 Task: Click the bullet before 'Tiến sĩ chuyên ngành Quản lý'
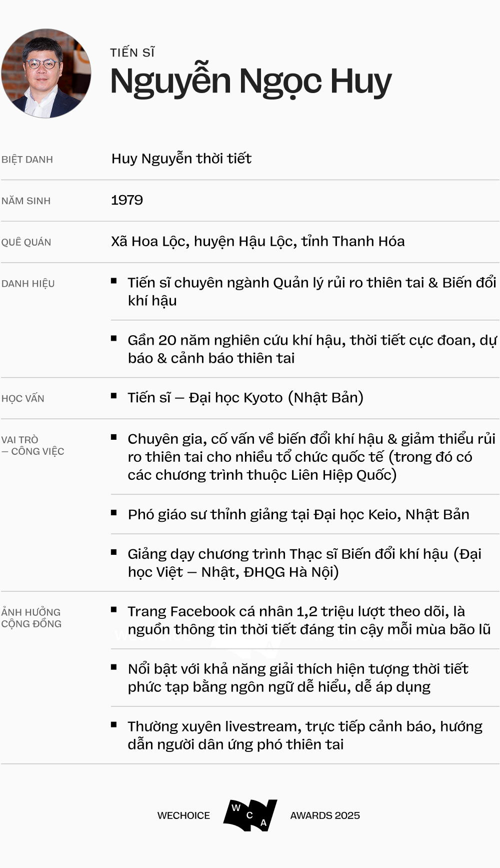[114, 282]
